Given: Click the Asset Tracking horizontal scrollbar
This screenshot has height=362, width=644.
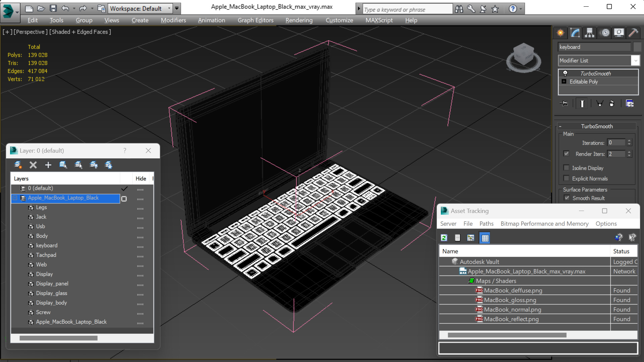Looking at the screenshot, I should (x=507, y=335).
